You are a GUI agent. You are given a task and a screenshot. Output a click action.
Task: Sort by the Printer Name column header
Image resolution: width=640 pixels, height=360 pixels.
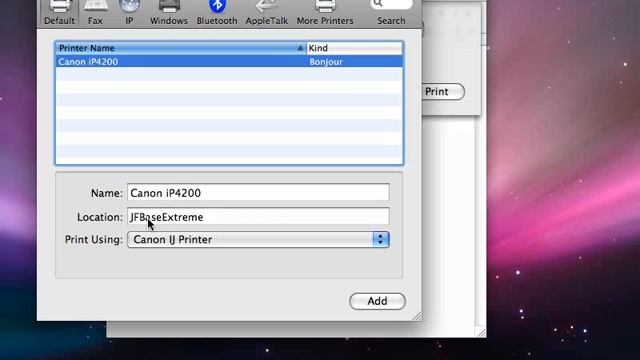pos(181,48)
